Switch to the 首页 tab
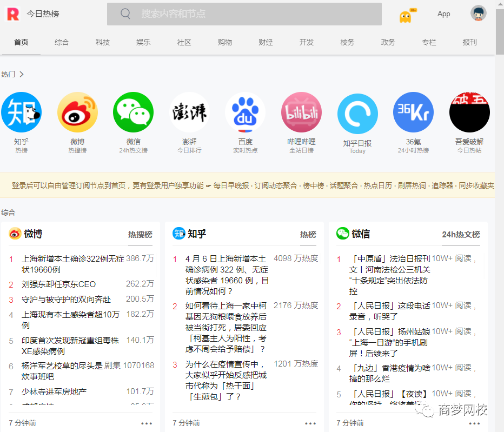Viewport: 504px width, 432px height. [21, 42]
